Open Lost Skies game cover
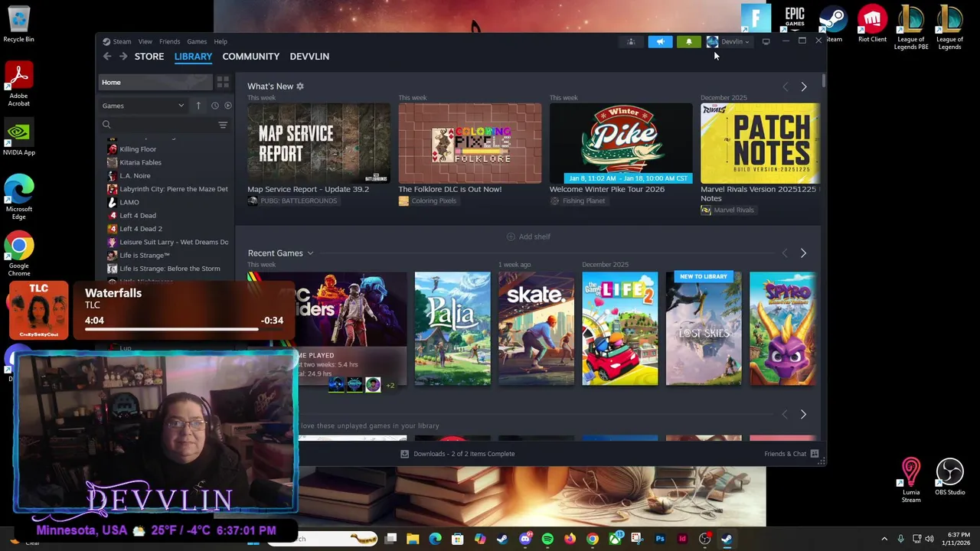 coord(704,328)
